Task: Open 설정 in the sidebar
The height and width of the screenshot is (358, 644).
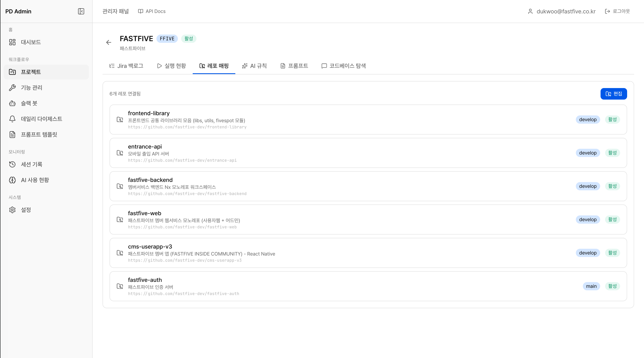Action: tap(46, 210)
